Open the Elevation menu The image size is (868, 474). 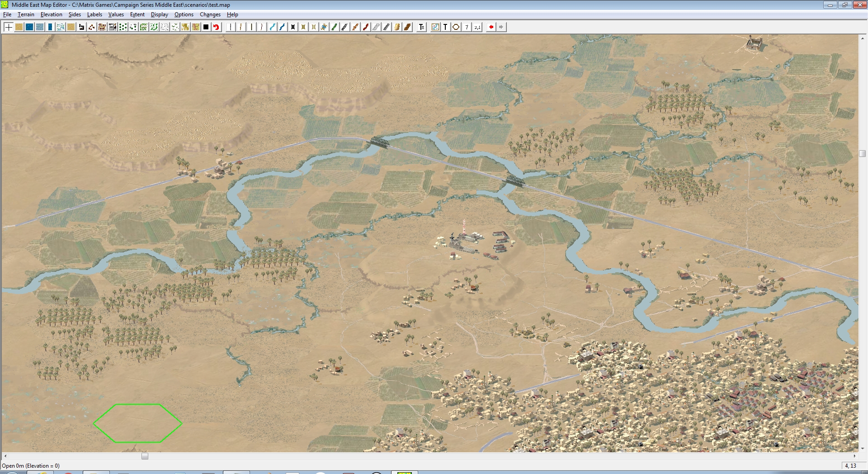click(52, 14)
